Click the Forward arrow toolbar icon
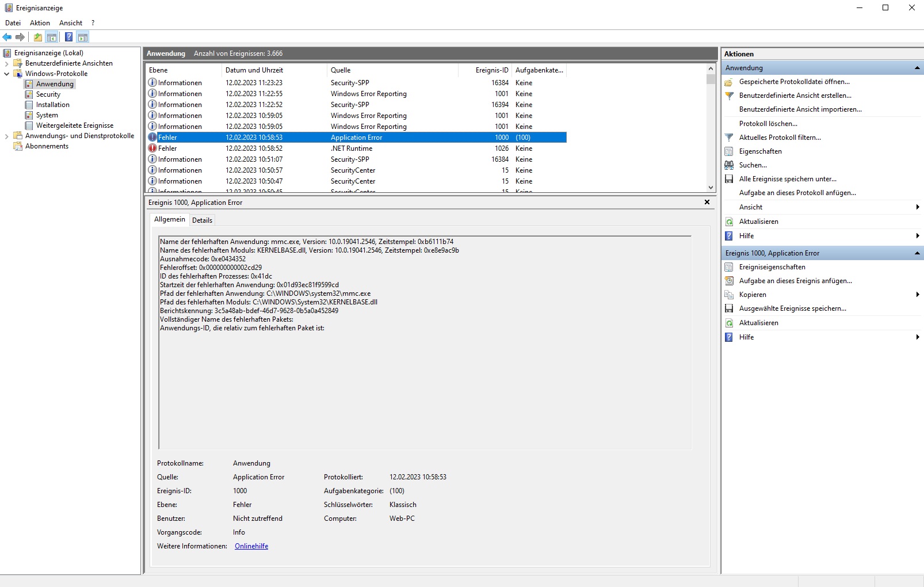Viewport: 924px width, 587px height. tap(20, 37)
